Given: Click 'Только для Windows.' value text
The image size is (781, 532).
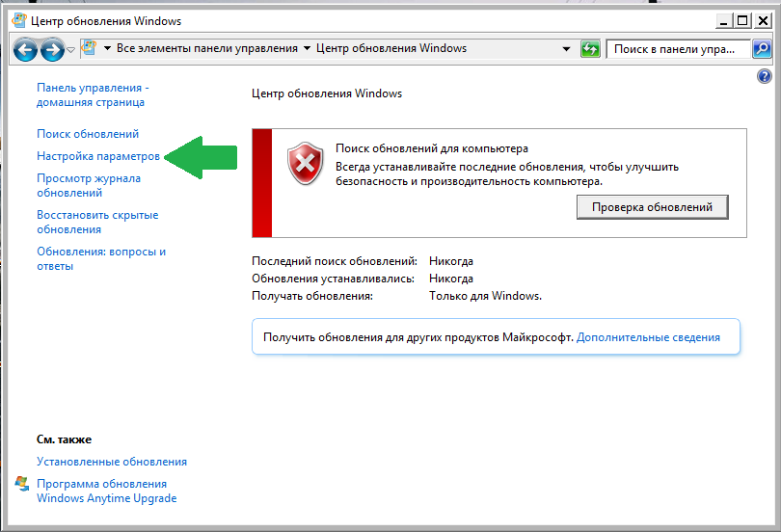Looking at the screenshot, I should point(486,296).
